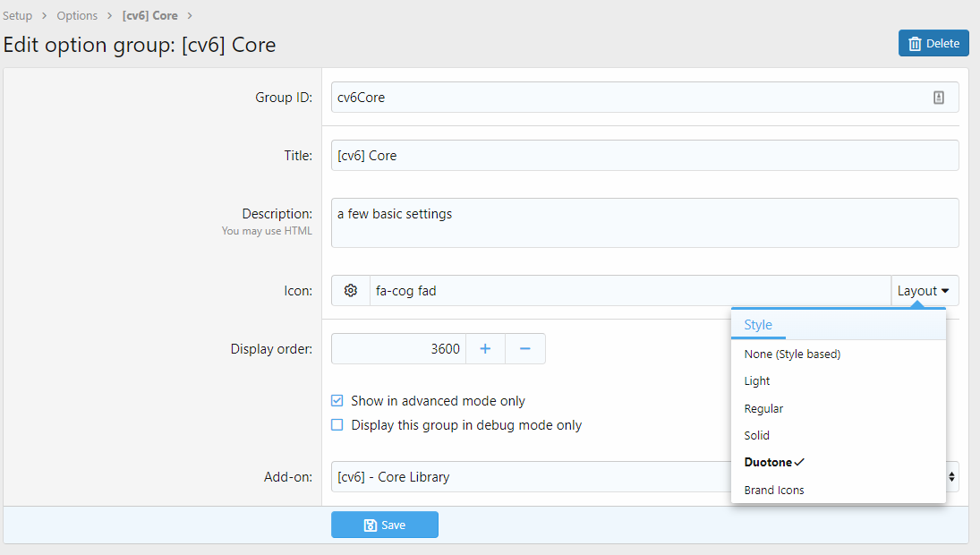Open Options breadcrumb link
The width and height of the screenshot is (980, 555).
[x=77, y=15]
